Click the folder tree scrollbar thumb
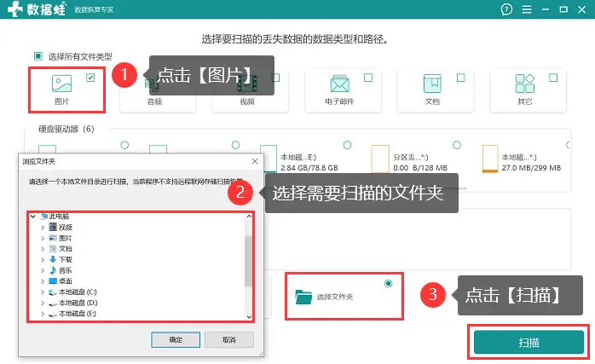The width and height of the screenshot is (595, 364). click(x=249, y=260)
